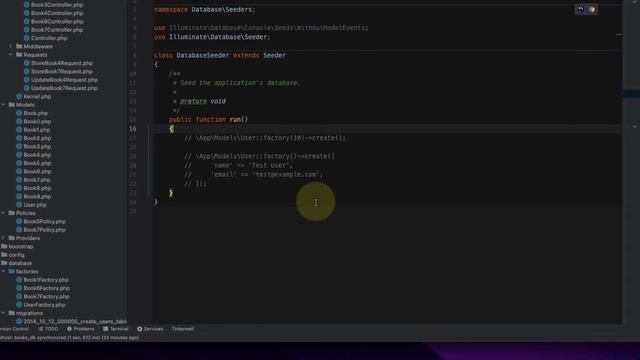Viewport: 640px width, 360px height.
Task: Open Book1Factory.php file
Action: (42, 280)
